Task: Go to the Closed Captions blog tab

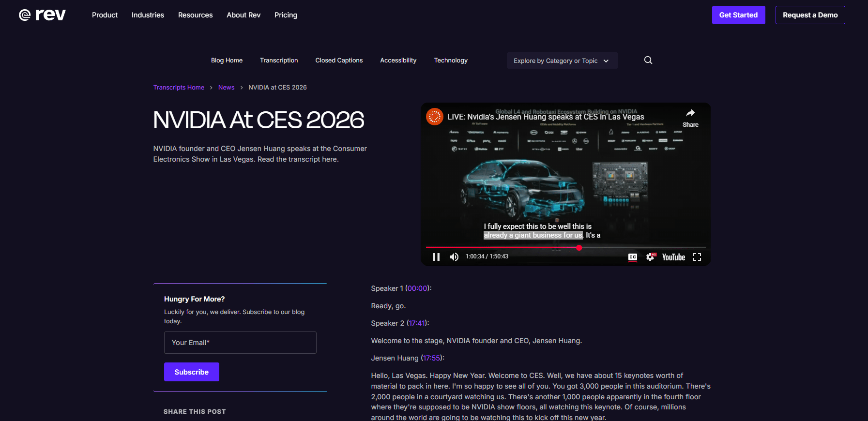Action: pyautogui.click(x=339, y=60)
